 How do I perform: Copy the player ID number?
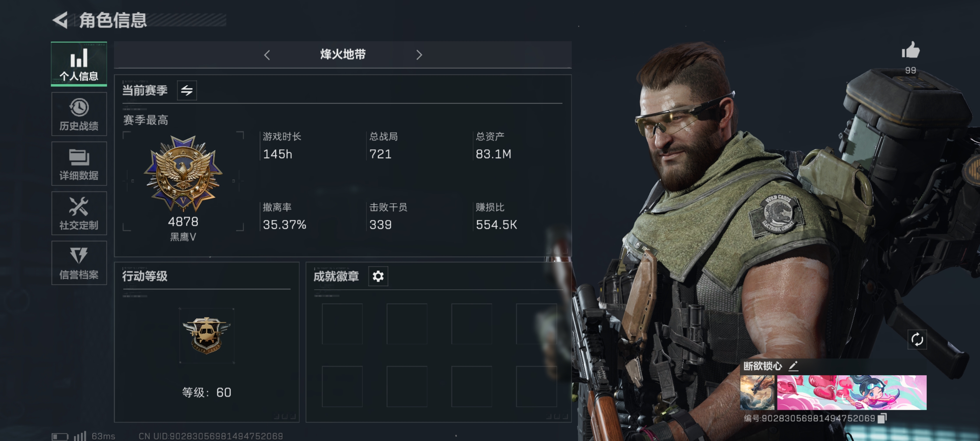[x=882, y=418]
